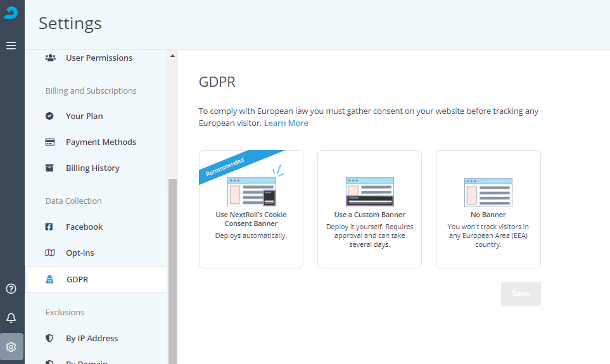Click the sidebar scroll up arrow
This screenshot has width=610, height=364.
(x=172, y=56)
